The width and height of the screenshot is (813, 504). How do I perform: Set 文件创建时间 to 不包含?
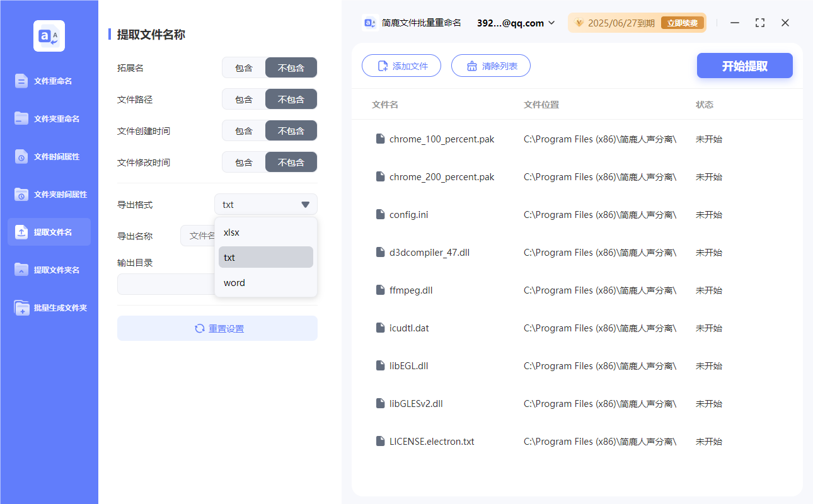291,130
